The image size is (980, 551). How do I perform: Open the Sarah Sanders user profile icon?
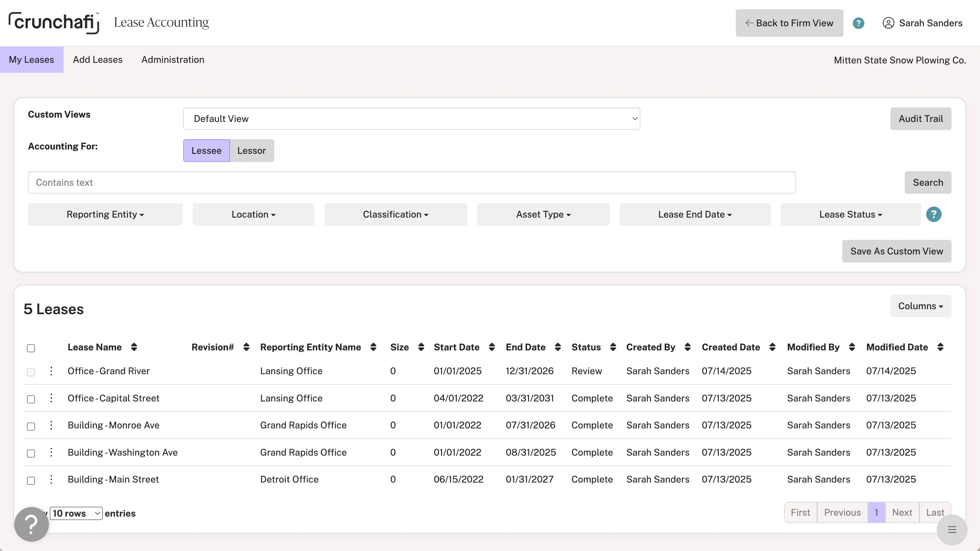point(888,23)
